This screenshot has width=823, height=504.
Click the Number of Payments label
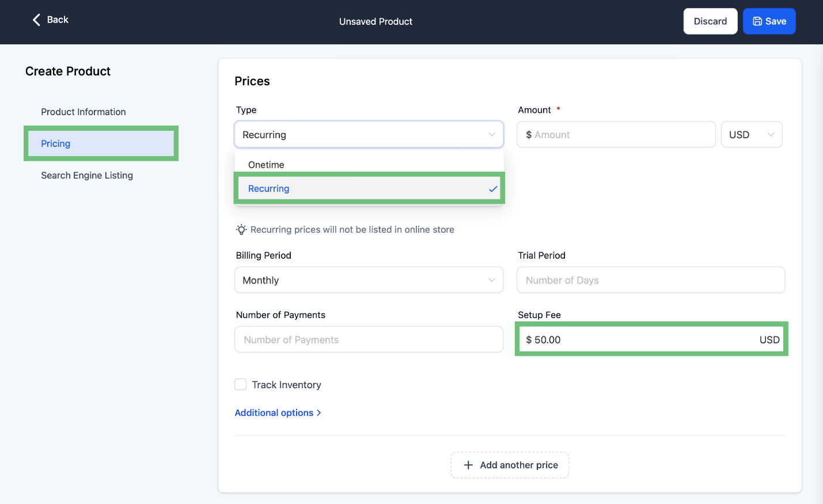280,315
